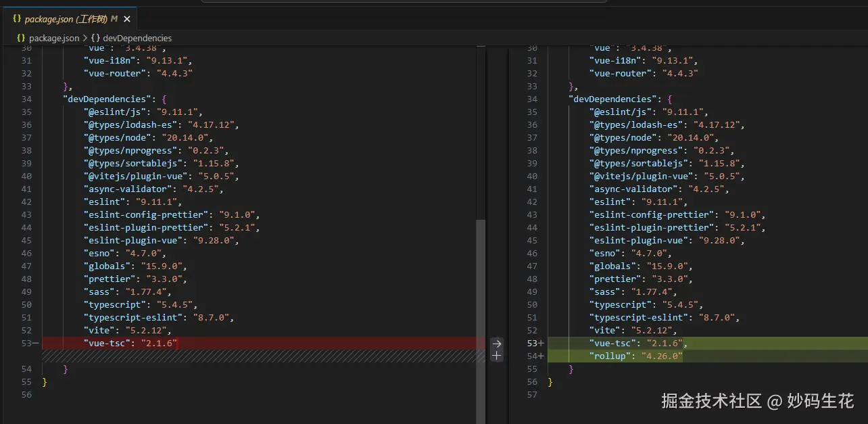Click "eslint": "9.11.1" line in the right pane

[x=638, y=202]
